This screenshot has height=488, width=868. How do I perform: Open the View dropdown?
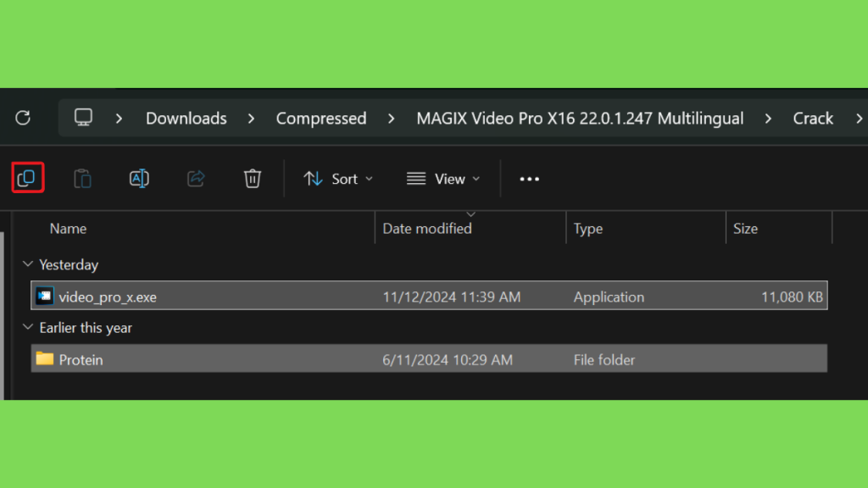pos(443,179)
